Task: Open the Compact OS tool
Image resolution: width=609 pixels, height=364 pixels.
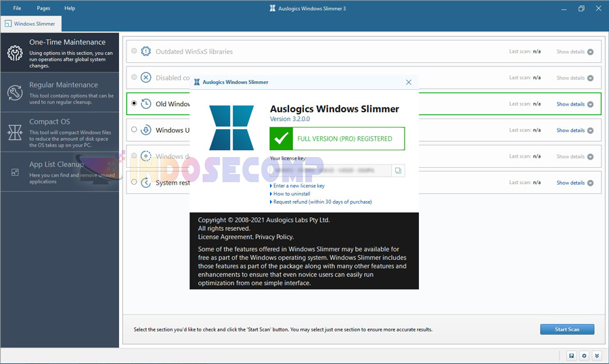Action: click(60, 132)
